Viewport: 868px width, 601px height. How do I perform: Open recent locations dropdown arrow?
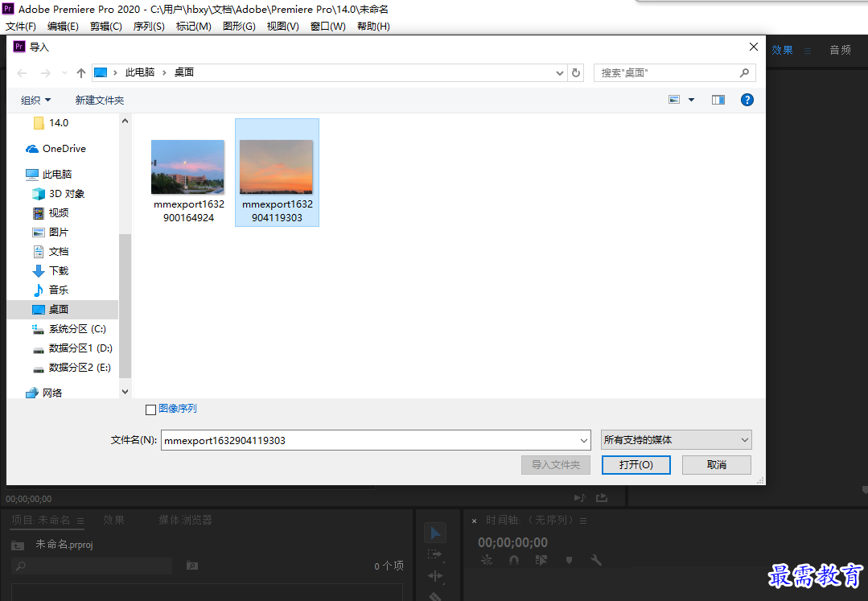pyautogui.click(x=65, y=73)
